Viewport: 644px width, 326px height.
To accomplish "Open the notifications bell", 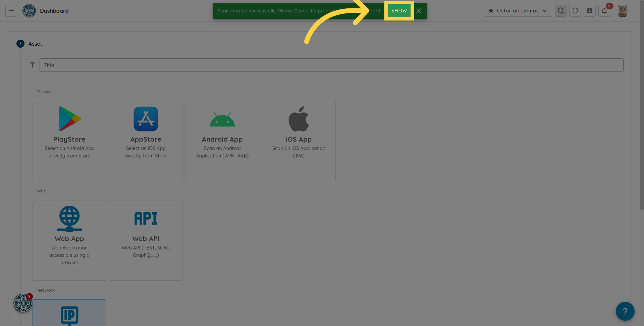I will click(604, 11).
